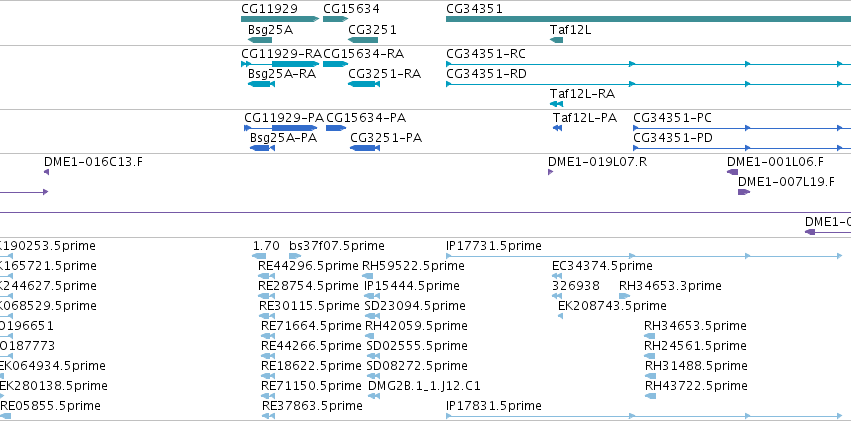
Task: Click EST label EC34374.5prime
Action: pos(602,266)
